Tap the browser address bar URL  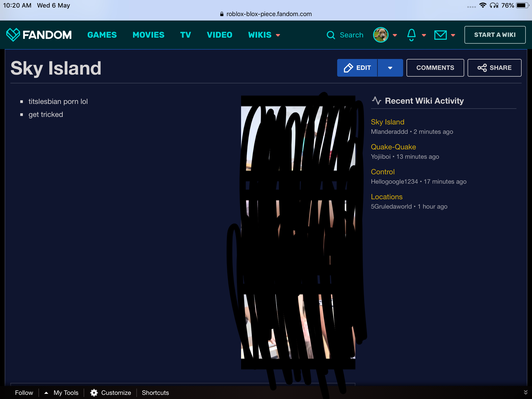(269, 14)
